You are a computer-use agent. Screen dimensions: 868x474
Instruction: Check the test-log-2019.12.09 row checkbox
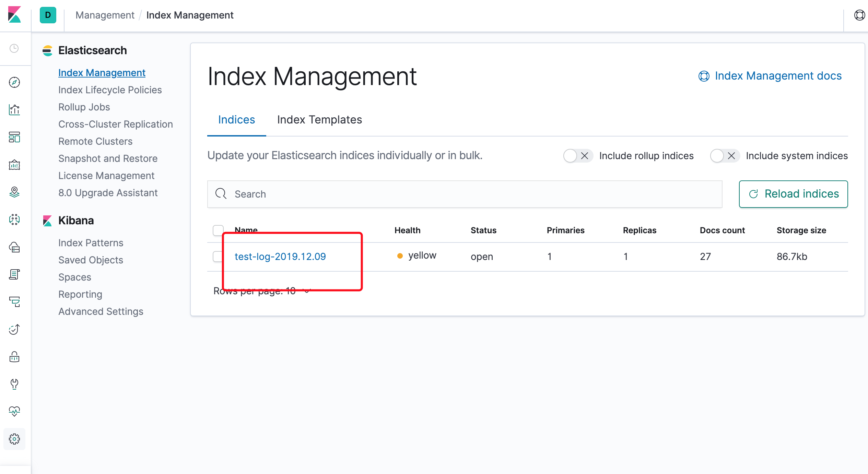218,257
